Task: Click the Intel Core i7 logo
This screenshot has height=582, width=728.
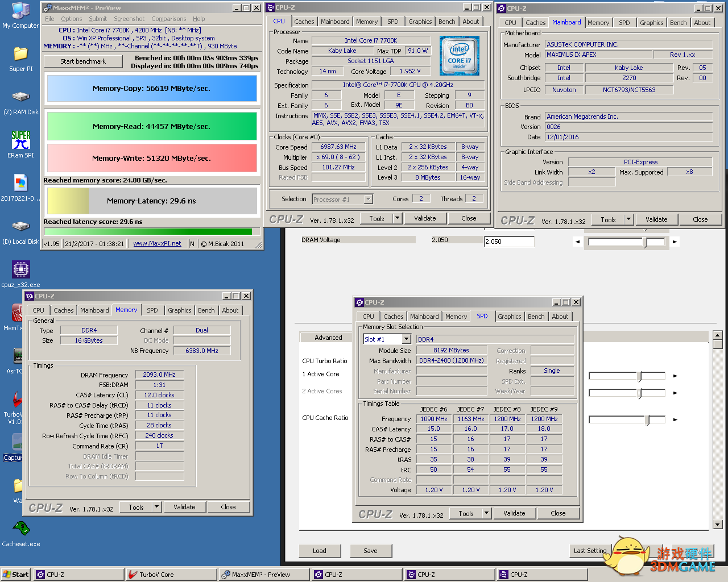Action: [460, 56]
